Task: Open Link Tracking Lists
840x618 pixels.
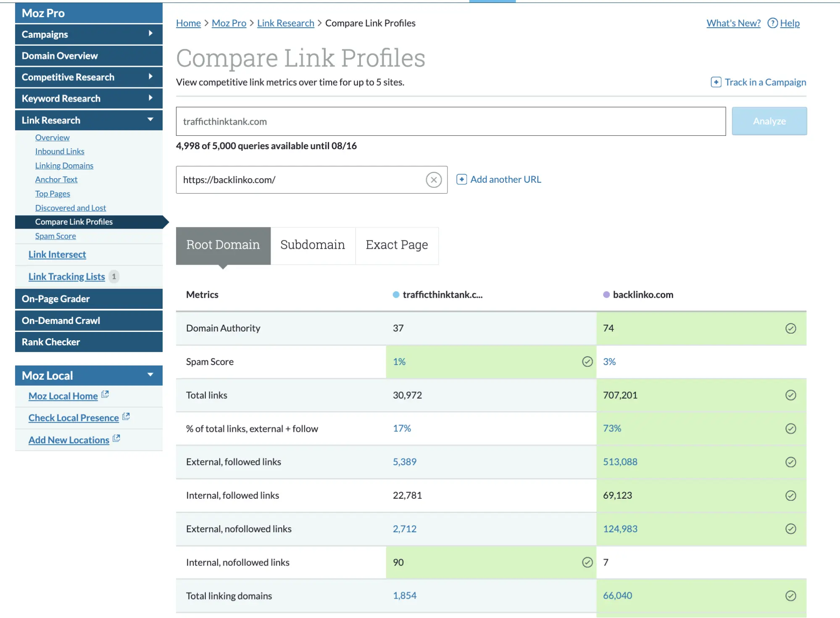Action: (x=66, y=276)
